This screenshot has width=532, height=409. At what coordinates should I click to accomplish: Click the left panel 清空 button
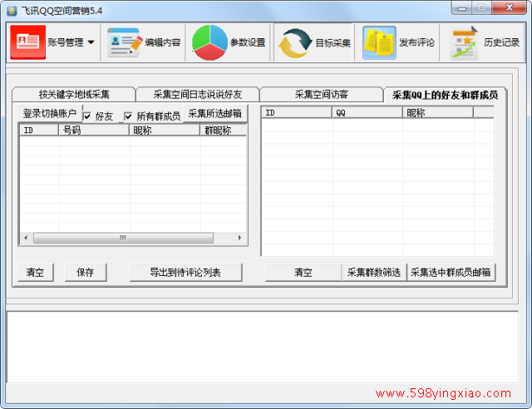pyautogui.click(x=36, y=272)
